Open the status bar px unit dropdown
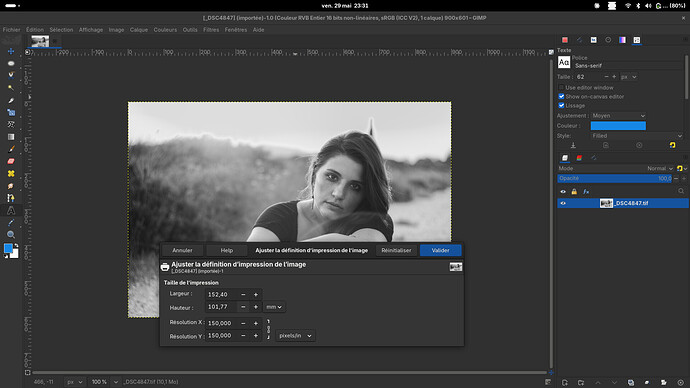The image size is (690, 388). pyautogui.click(x=75, y=382)
